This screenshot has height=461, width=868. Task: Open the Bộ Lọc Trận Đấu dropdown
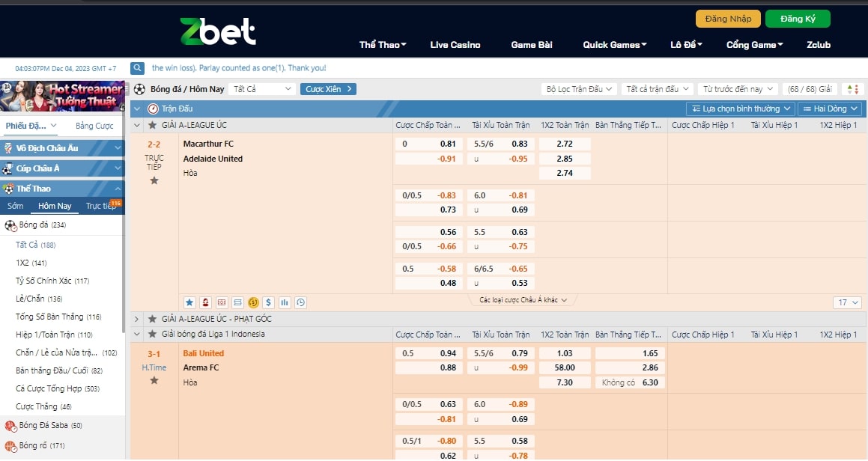[x=579, y=89]
